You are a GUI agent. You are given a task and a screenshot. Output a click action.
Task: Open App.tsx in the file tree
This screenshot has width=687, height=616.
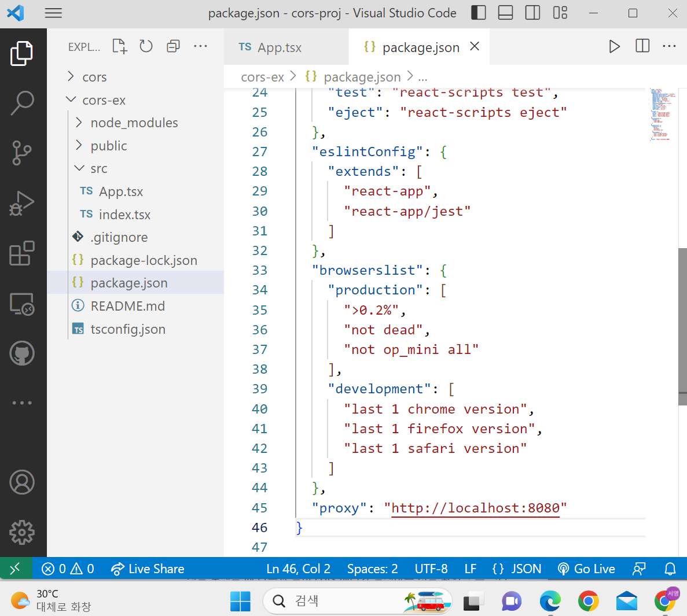click(136, 191)
